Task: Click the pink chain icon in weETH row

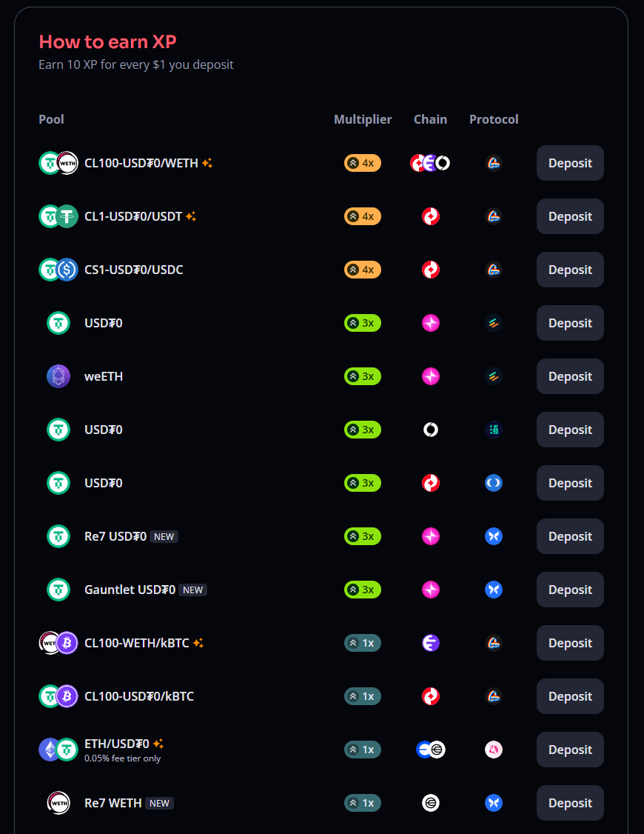Action: tap(430, 376)
